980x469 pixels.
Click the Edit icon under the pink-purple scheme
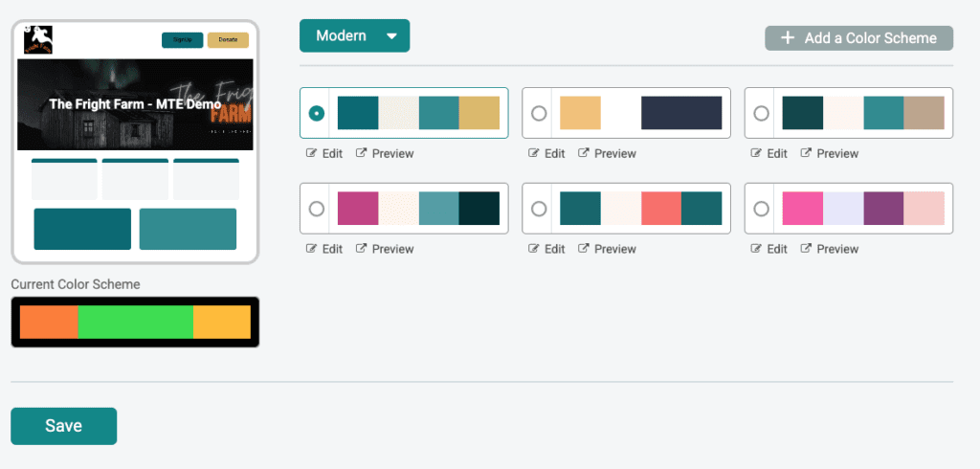point(756,249)
